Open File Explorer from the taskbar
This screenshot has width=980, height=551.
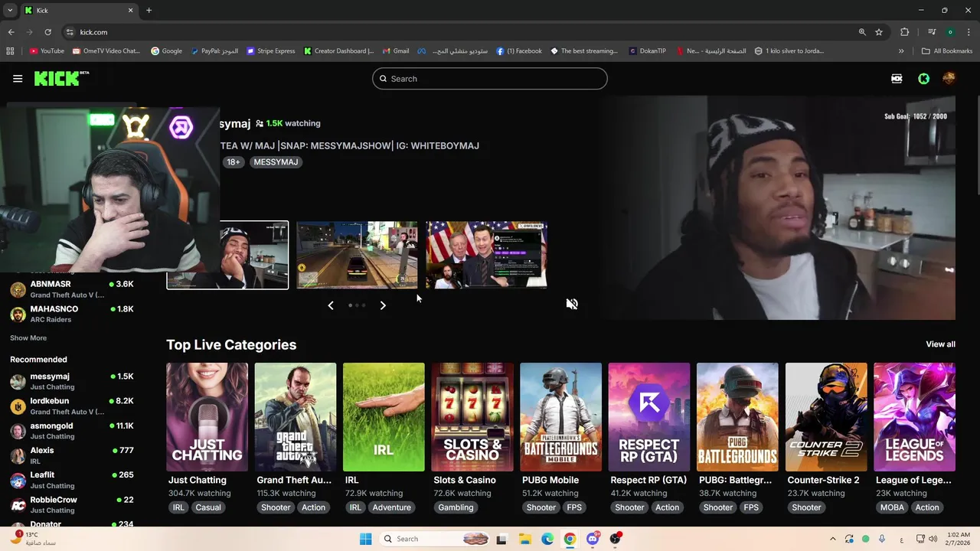(x=524, y=539)
